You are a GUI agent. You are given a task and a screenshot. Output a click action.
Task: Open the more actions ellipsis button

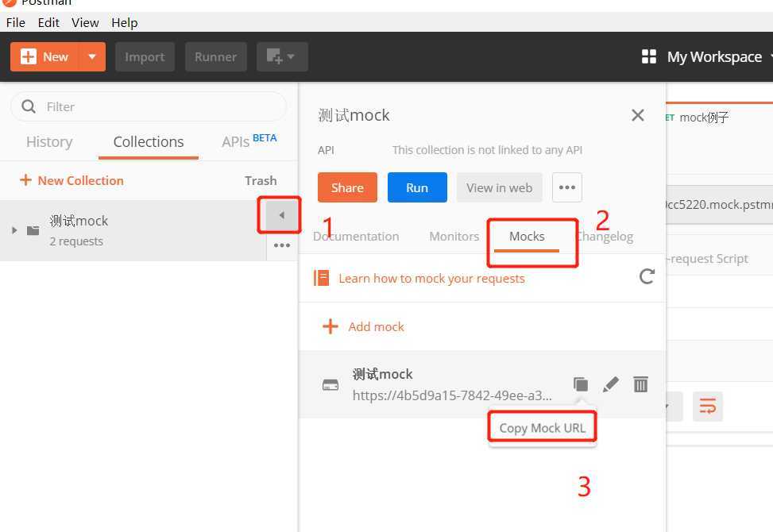tap(567, 187)
